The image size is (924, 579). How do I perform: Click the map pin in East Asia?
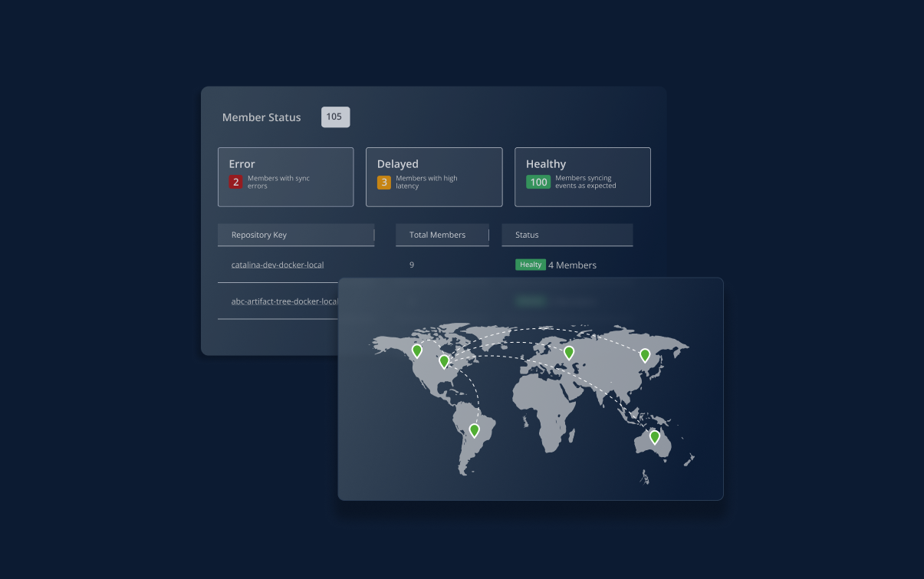[x=645, y=354]
